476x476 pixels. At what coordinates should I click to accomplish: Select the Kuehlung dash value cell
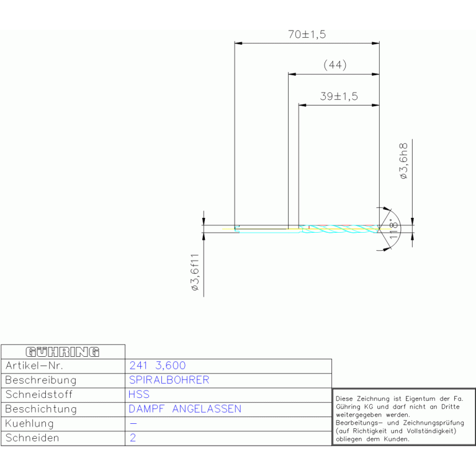coord(134,423)
